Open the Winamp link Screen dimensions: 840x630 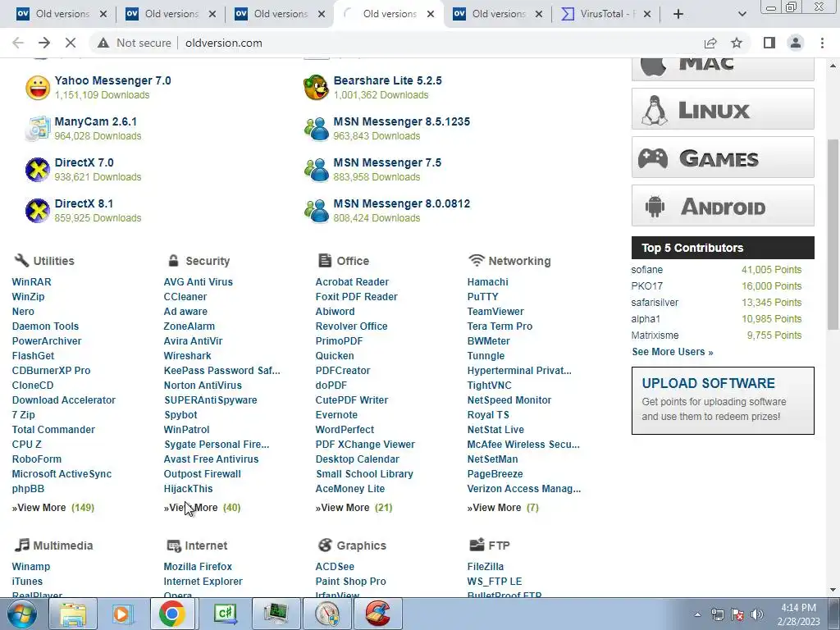(x=30, y=566)
